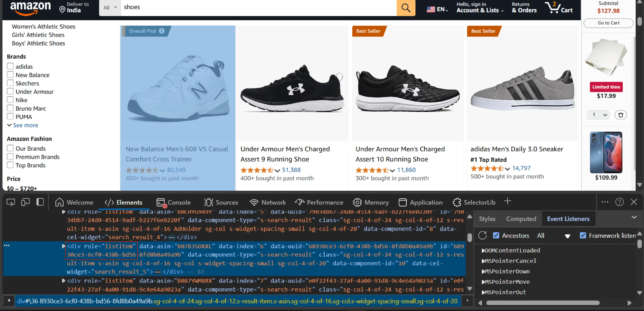The image size is (644, 311).
Task: Switch to the Console tab
Action: [x=173, y=202]
